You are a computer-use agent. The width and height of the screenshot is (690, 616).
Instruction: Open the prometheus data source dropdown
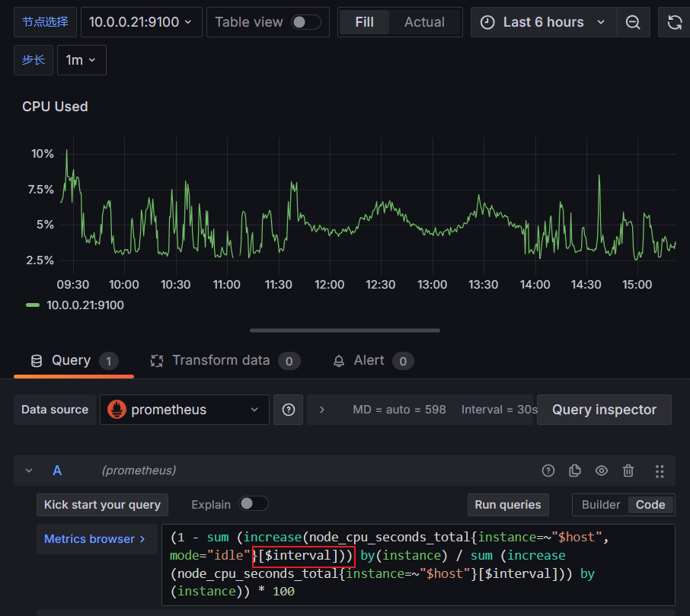(x=184, y=410)
